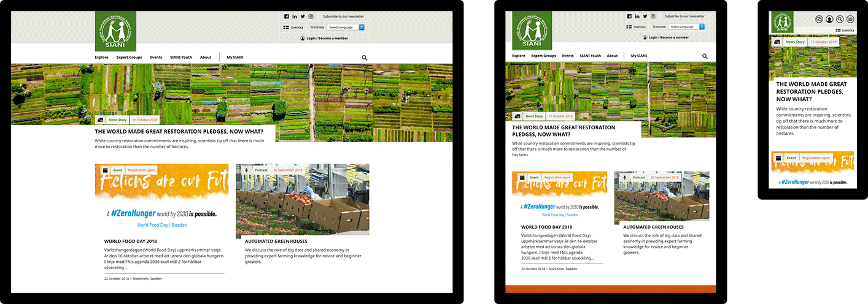Select SIANI Youth in the tablet navbar
Screen dimensions: 868x304
(x=589, y=56)
